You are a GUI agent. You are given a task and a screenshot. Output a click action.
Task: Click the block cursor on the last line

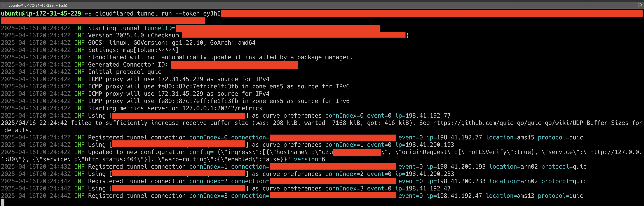point(3,202)
